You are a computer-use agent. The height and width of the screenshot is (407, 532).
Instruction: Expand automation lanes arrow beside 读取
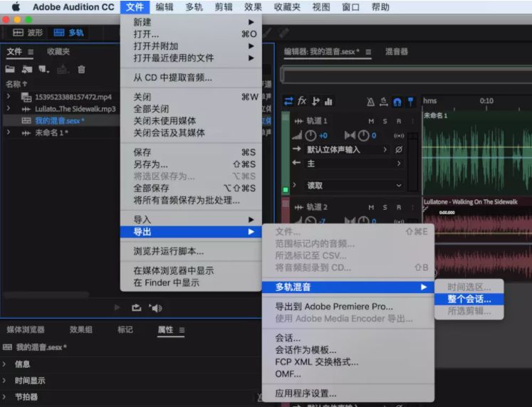point(295,185)
